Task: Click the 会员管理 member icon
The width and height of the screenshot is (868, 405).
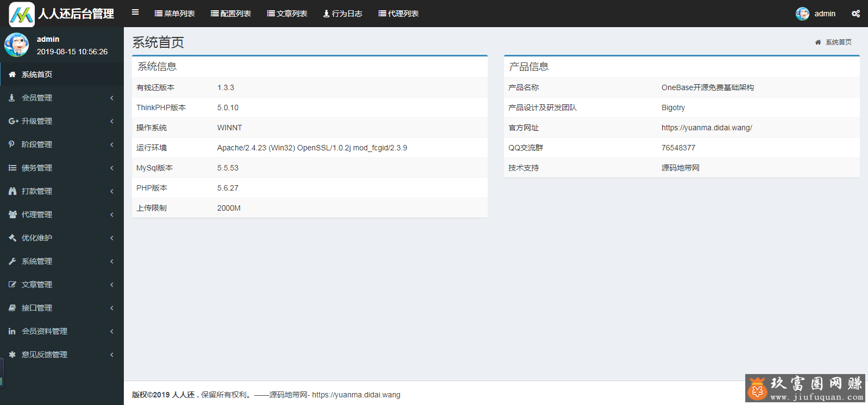Action: pyautogui.click(x=12, y=98)
